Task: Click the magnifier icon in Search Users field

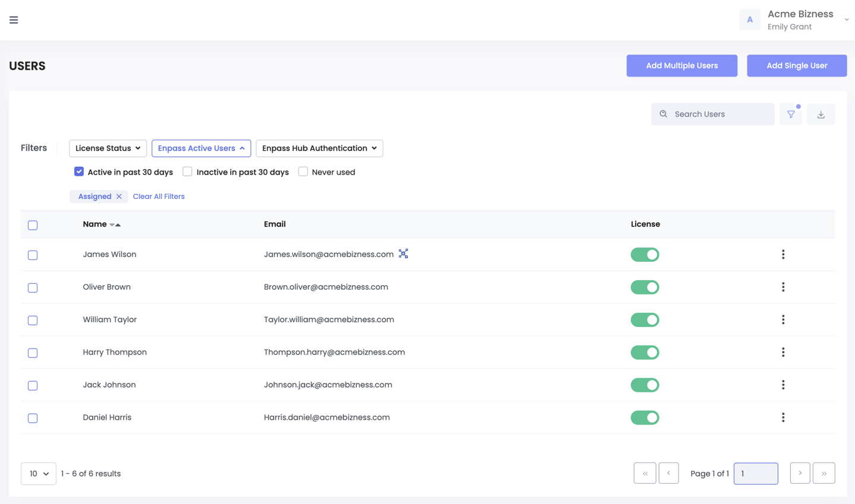Action: [663, 113]
